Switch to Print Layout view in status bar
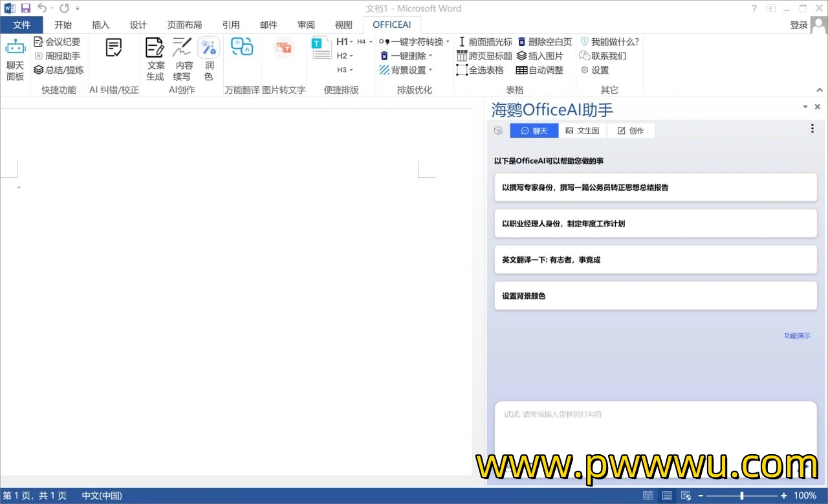This screenshot has width=828, height=504. coord(667,496)
